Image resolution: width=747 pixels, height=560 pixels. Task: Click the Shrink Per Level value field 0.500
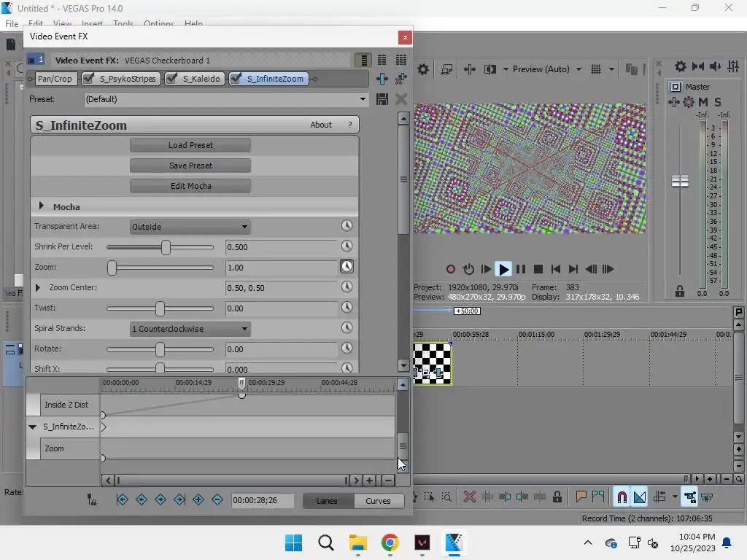coord(281,247)
